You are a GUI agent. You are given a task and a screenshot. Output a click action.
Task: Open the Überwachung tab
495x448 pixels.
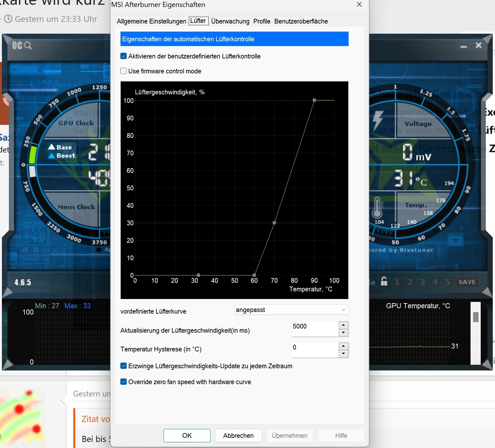(230, 21)
